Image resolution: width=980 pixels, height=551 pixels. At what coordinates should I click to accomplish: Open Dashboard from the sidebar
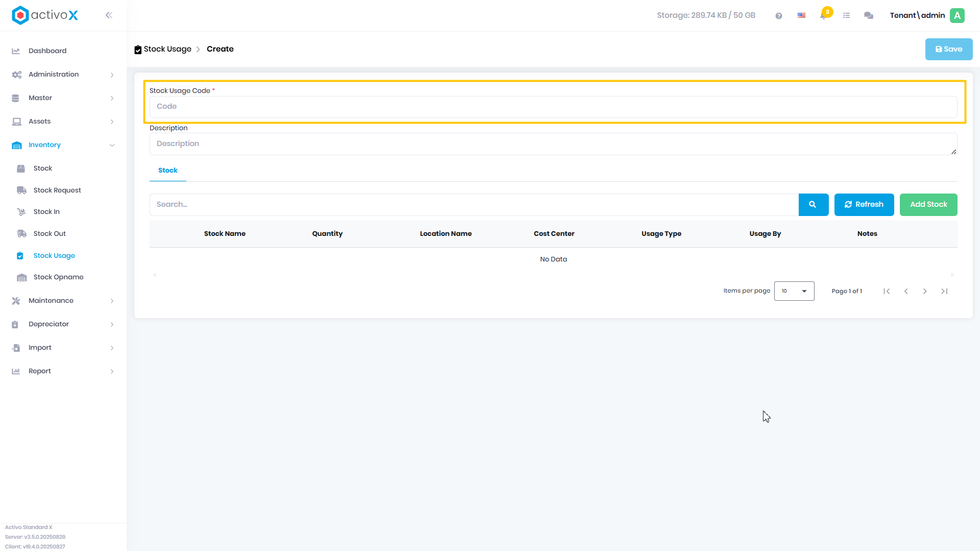(47, 51)
